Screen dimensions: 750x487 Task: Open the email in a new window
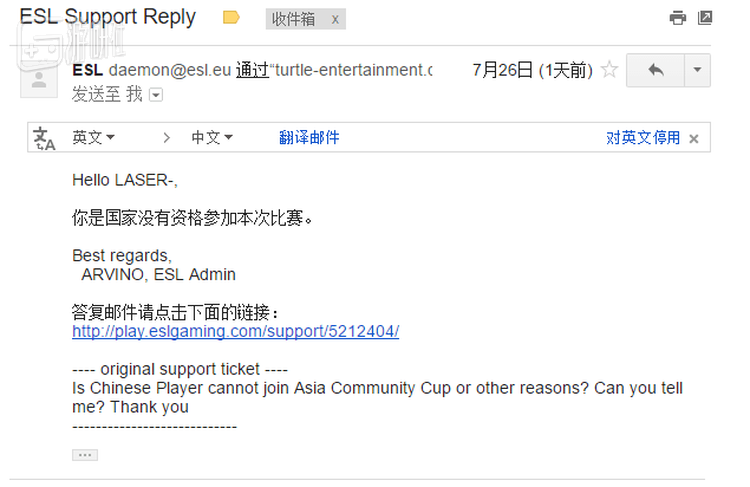[x=705, y=18]
